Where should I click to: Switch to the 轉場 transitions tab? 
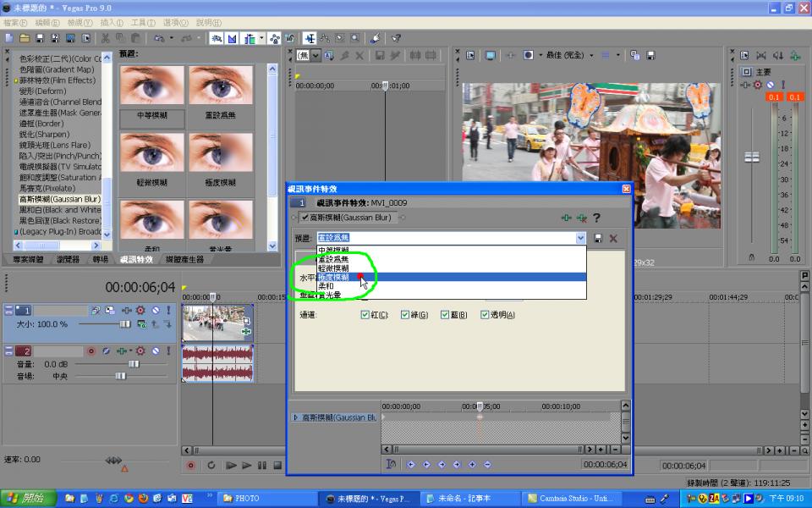coord(100,259)
